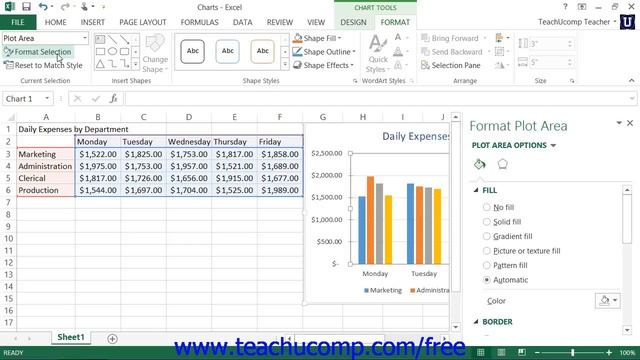Click the zoom slider handle
640x360 pixels.
tap(573, 352)
